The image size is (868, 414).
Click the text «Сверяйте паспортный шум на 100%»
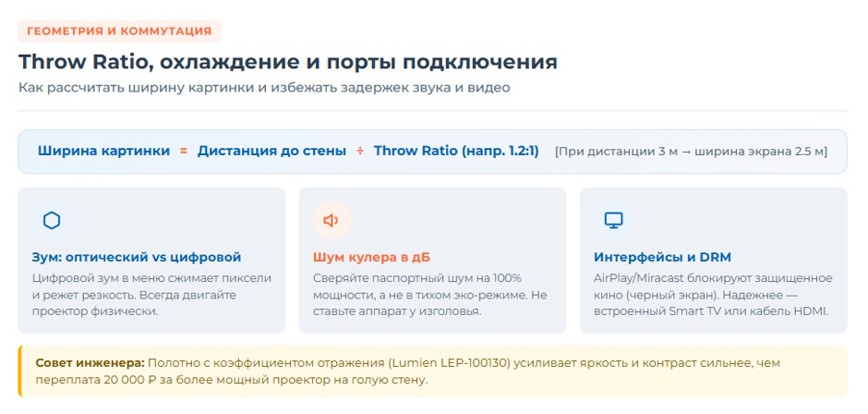tap(416, 277)
